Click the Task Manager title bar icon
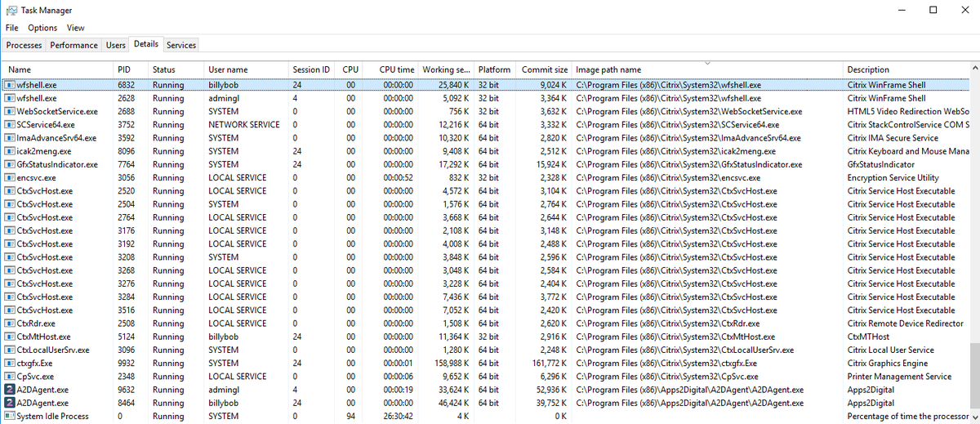Viewport: 980px width, 424px height. click(x=11, y=10)
